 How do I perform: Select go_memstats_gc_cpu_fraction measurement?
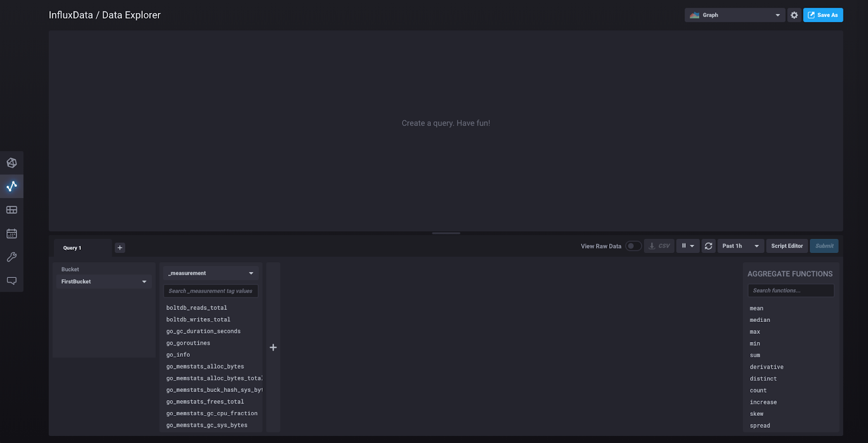point(212,414)
